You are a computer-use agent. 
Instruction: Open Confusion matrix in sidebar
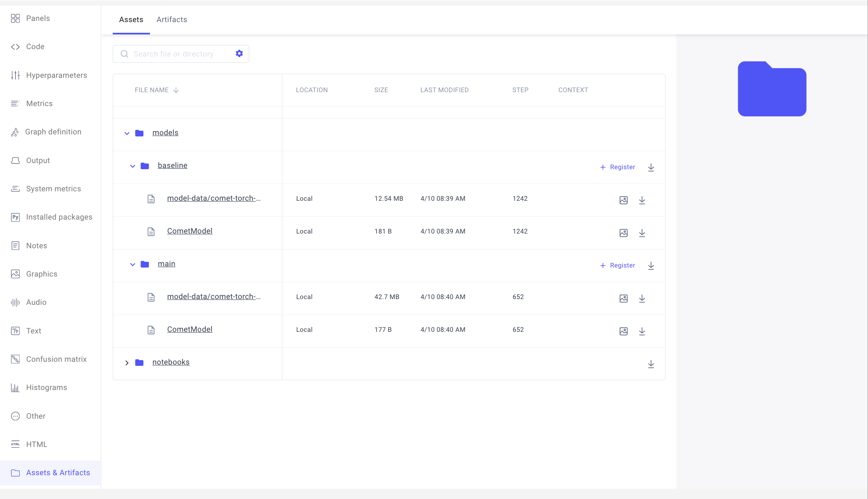point(56,359)
